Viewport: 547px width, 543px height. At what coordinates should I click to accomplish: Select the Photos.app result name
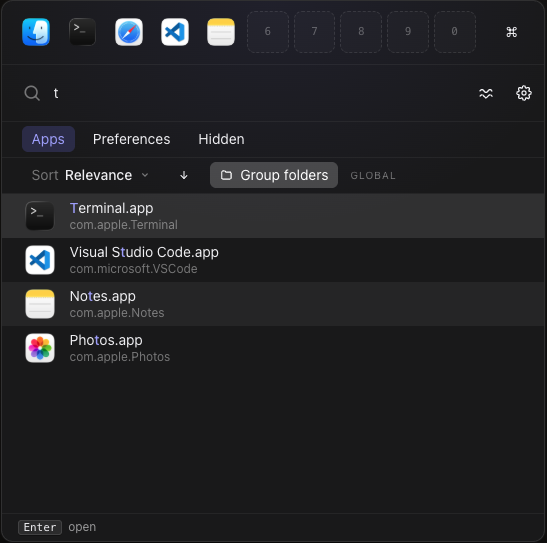[x=106, y=340]
